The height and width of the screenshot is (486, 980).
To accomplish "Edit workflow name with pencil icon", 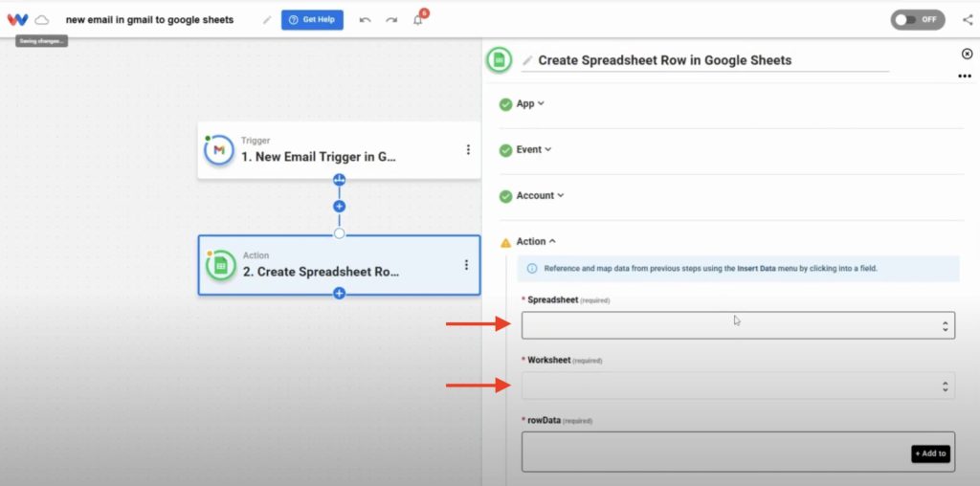I will coord(267,20).
